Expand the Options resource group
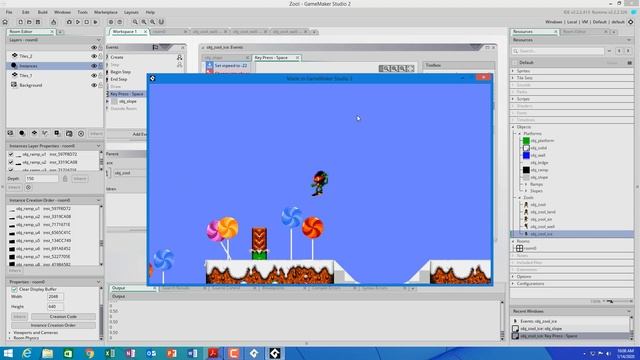 click(513, 277)
